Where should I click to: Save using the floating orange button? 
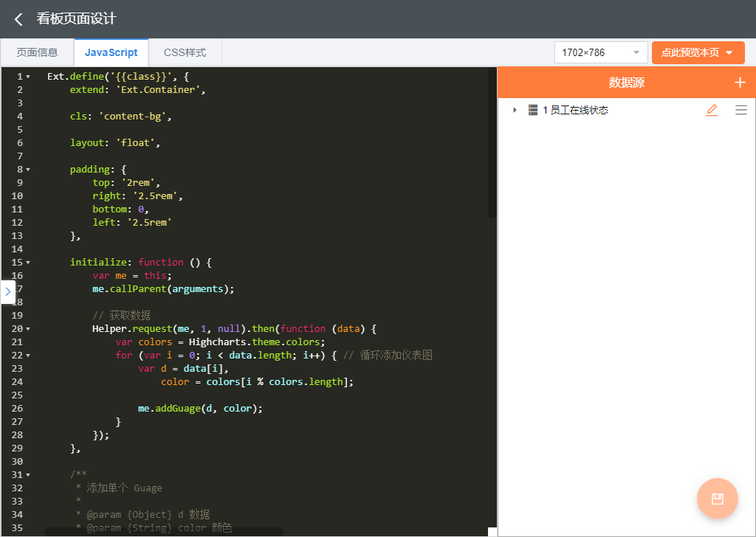[718, 499]
